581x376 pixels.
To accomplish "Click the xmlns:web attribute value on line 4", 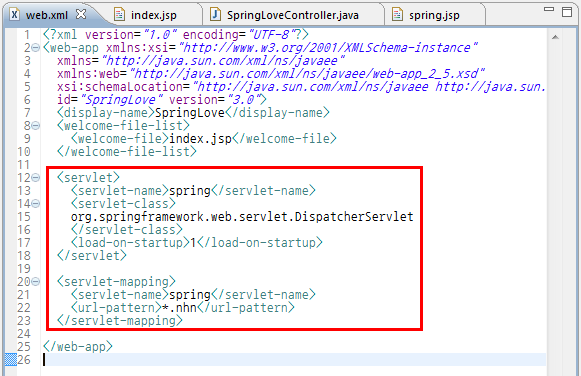I will [308, 74].
